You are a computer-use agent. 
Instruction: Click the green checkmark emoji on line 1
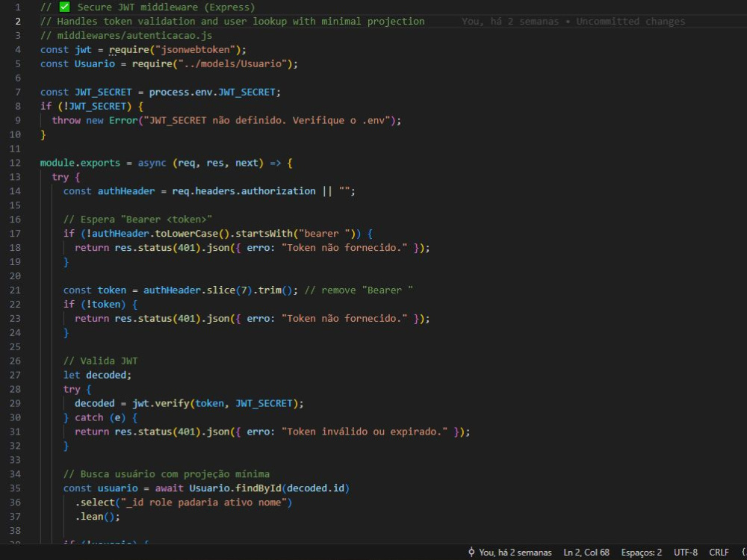click(63, 7)
